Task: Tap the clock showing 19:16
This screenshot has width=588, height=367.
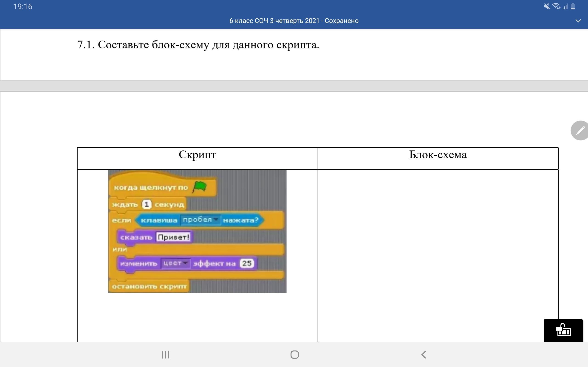Action: [23, 7]
